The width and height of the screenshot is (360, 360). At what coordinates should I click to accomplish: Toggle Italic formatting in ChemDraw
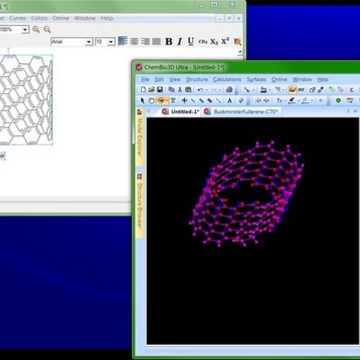(x=180, y=42)
